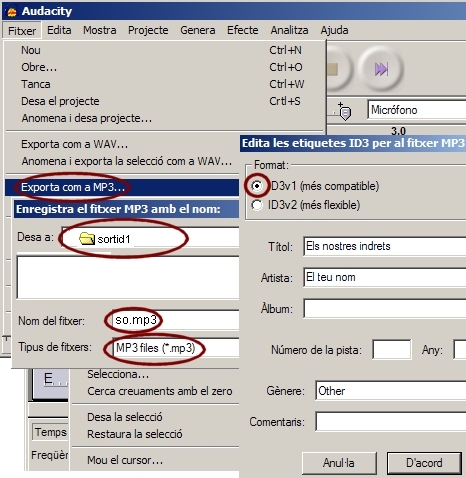This screenshot has height=478, width=466.
Task: Select Exporta com a WAV menu item
Action: (x=75, y=144)
